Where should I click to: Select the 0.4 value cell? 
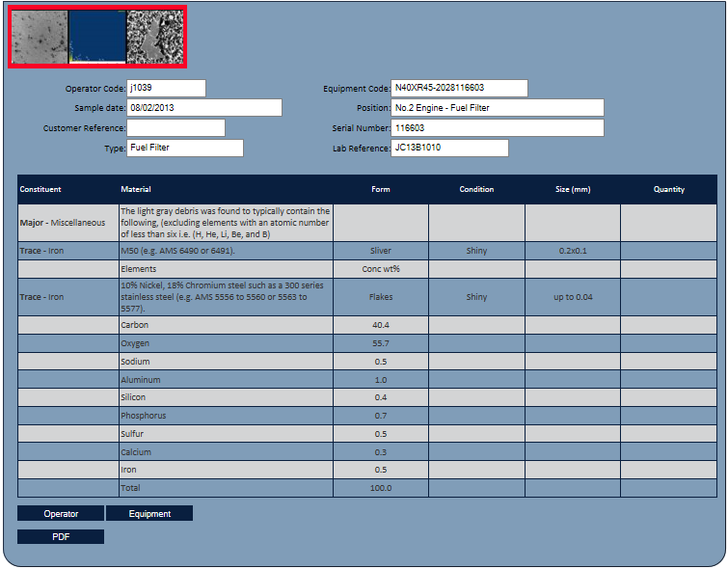[381, 397]
